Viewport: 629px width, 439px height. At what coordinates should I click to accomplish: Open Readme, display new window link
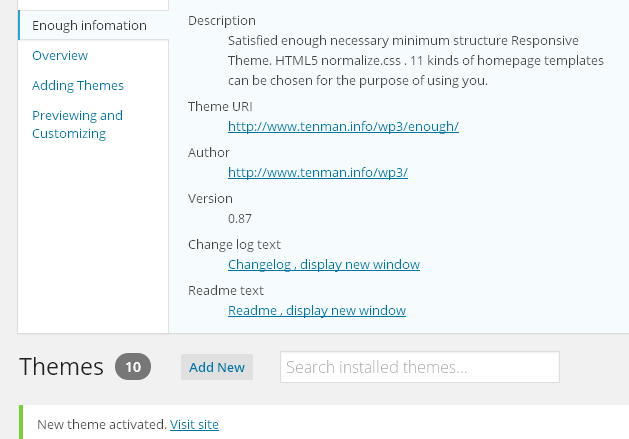(317, 310)
